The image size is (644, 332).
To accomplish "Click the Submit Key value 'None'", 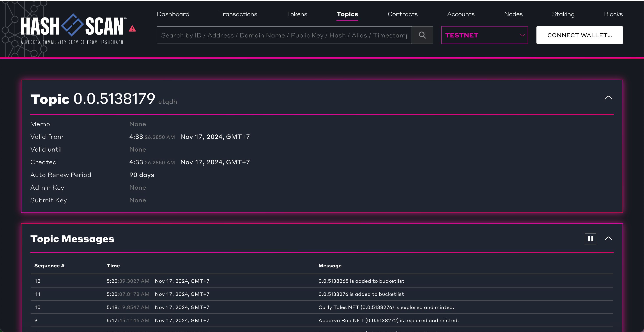I will click(138, 200).
